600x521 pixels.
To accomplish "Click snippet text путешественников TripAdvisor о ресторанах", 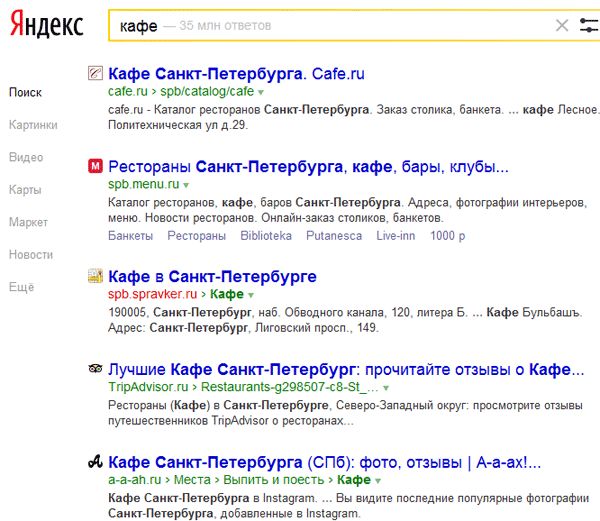I will (x=231, y=421).
